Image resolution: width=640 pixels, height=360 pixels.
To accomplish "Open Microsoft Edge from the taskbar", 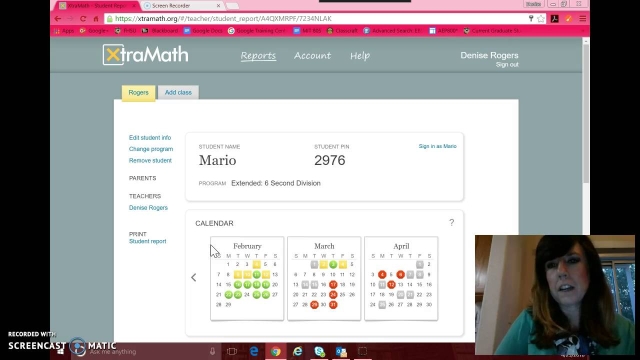I will tap(254, 351).
